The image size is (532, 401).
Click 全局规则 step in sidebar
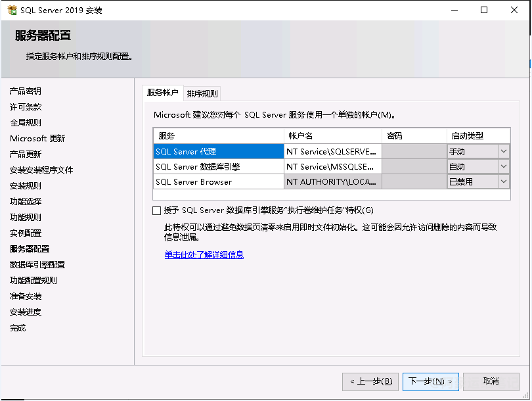coord(26,122)
